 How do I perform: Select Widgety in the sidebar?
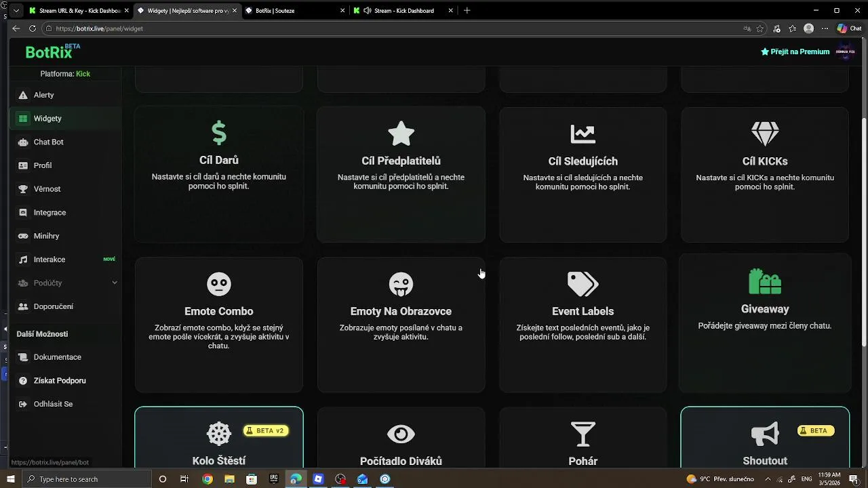pos(66,119)
